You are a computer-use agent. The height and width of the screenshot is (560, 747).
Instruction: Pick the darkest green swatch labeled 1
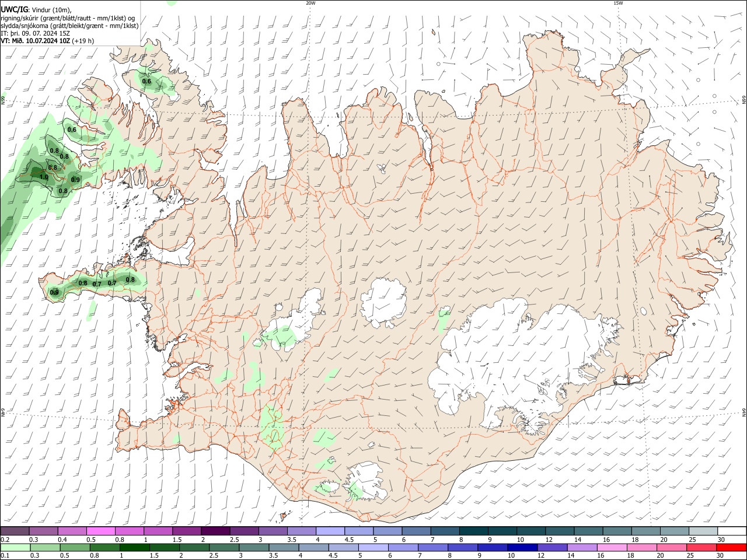click(x=134, y=547)
